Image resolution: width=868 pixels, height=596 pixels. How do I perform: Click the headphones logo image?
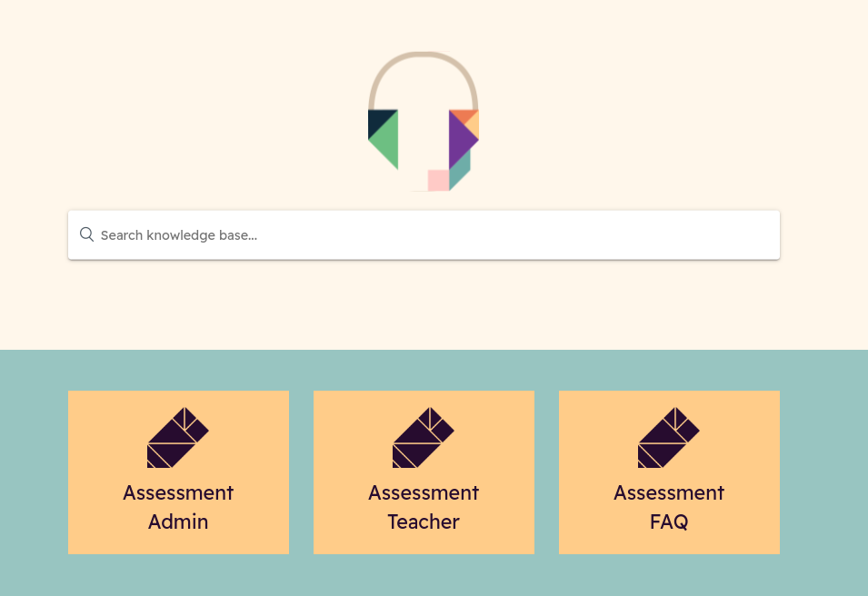(424, 121)
